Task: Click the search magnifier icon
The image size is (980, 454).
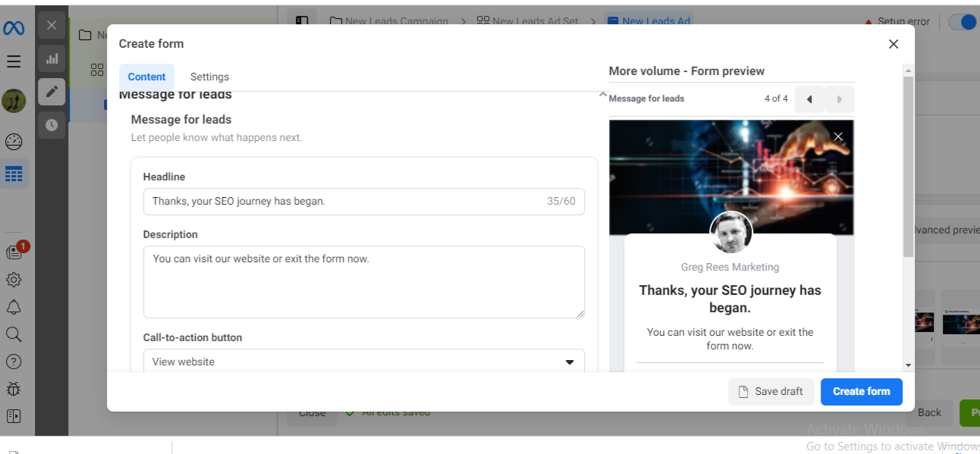Action: click(x=14, y=334)
